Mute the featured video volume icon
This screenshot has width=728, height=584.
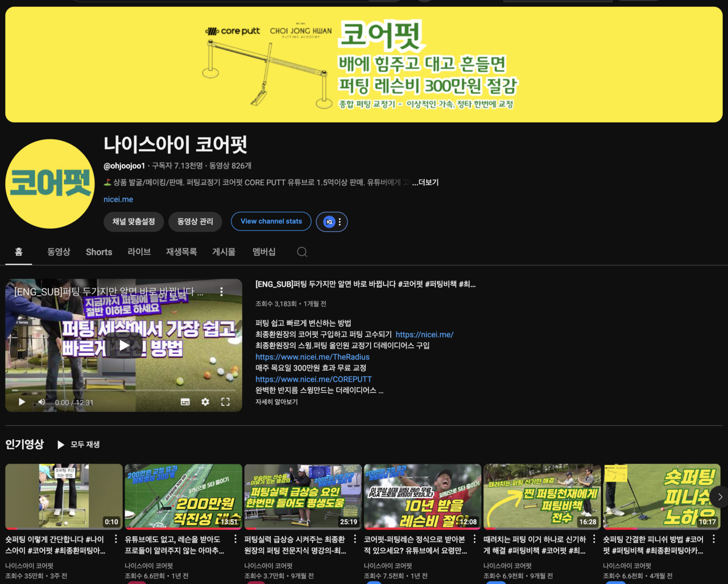pos(42,402)
